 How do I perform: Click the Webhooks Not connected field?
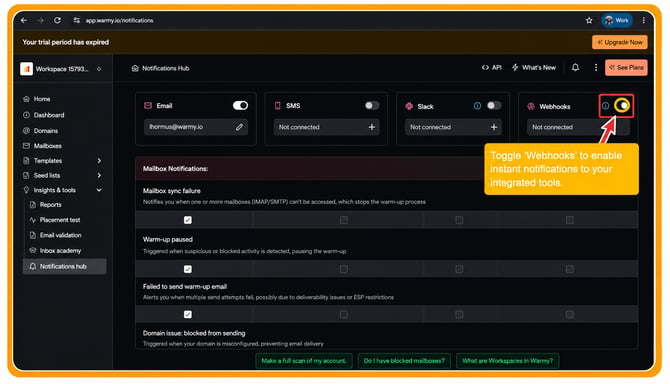tap(578, 127)
